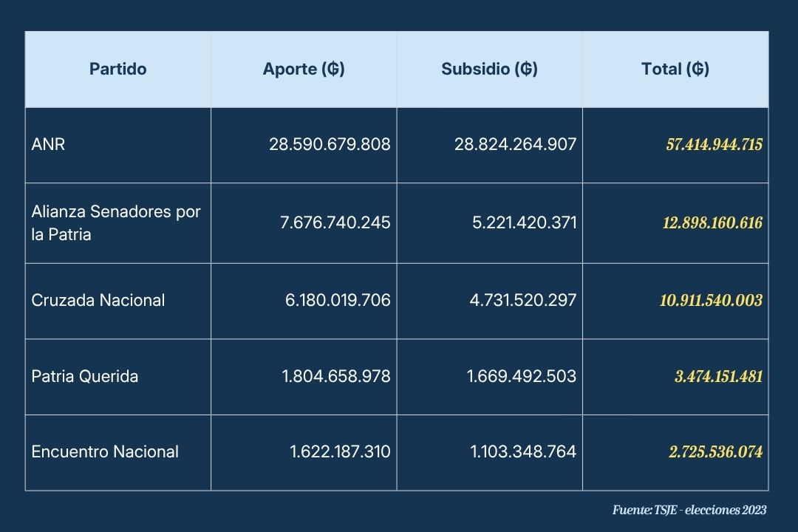Click ANR subsidio value 28.824.264.907
The width and height of the screenshot is (798, 532).
(x=515, y=145)
